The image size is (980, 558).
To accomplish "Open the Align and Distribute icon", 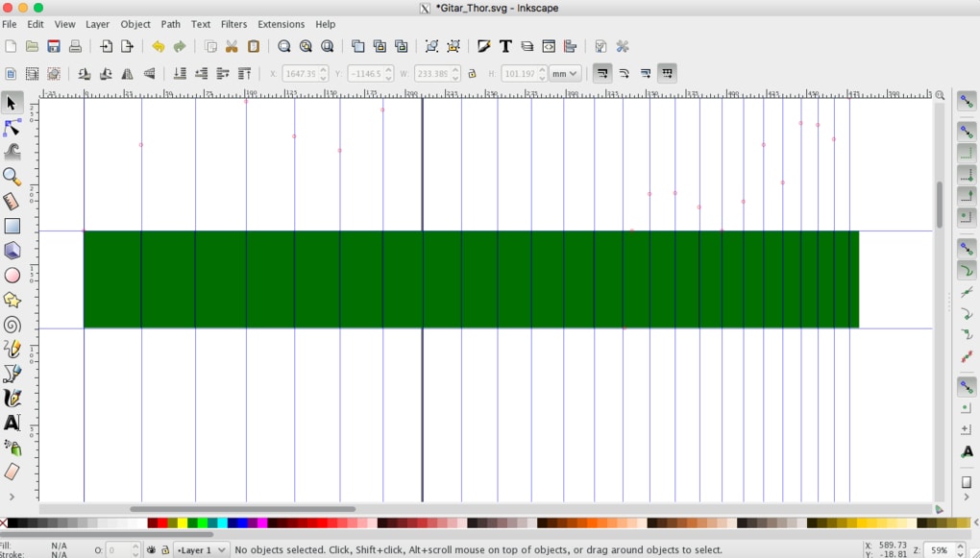I will tap(570, 46).
